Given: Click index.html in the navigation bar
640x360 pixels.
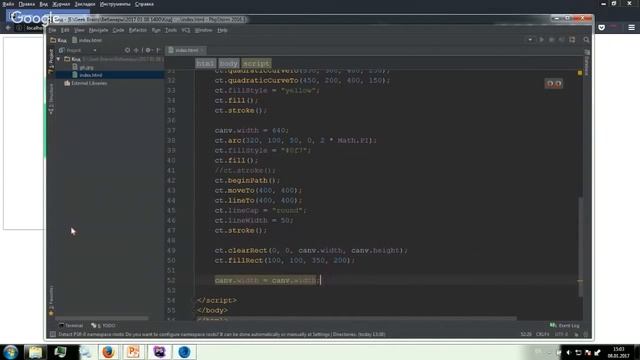Looking at the screenshot, I should (x=87, y=40).
